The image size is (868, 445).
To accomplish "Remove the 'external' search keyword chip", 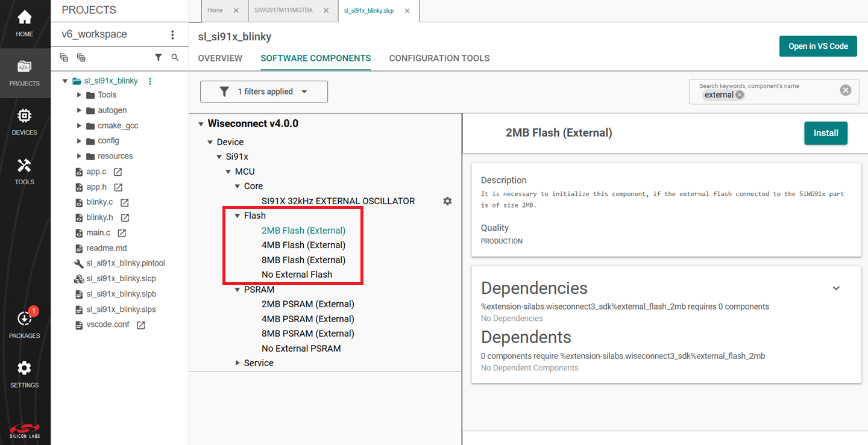I will (740, 95).
